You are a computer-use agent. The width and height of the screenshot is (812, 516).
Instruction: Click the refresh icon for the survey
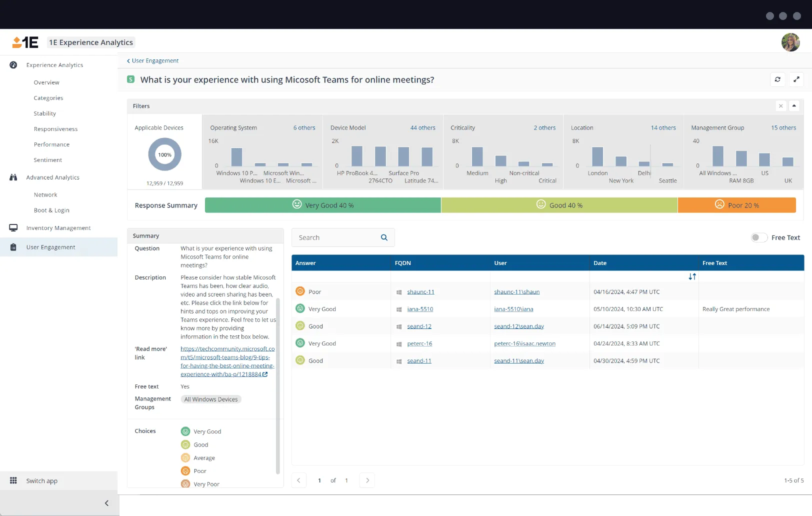[x=777, y=79]
